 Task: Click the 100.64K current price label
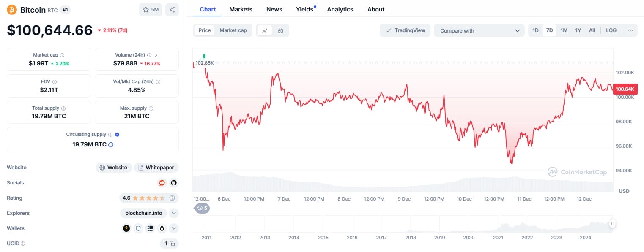point(625,89)
